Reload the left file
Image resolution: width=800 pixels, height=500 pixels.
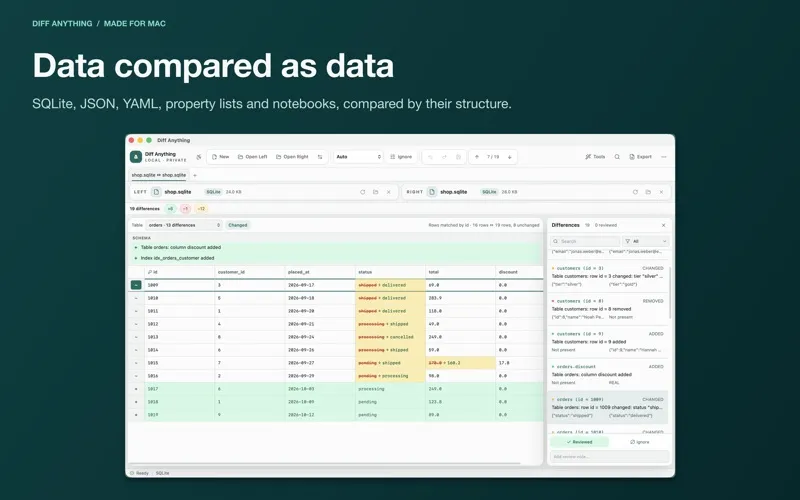tap(363, 192)
